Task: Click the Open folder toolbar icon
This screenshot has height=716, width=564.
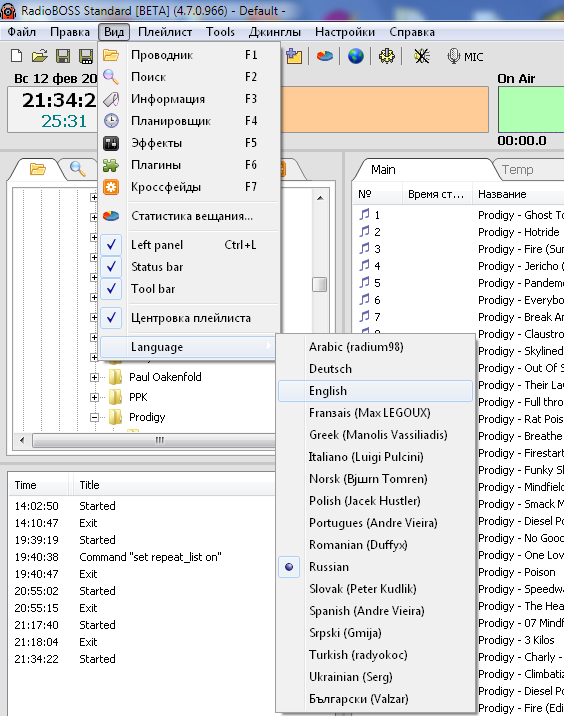Action: point(40,56)
